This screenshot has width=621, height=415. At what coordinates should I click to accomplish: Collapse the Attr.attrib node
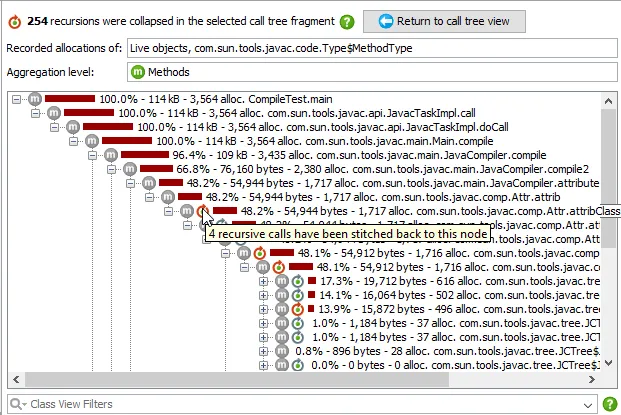(x=149, y=197)
